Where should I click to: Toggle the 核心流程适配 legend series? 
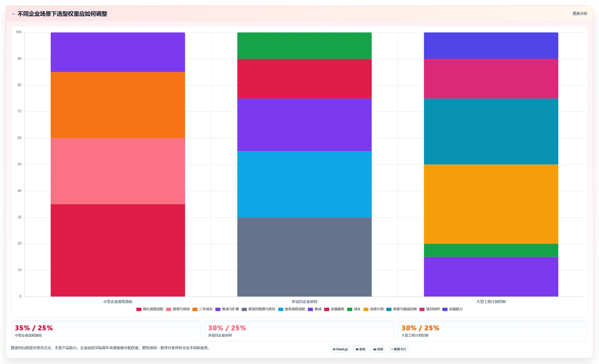point(150,309)
